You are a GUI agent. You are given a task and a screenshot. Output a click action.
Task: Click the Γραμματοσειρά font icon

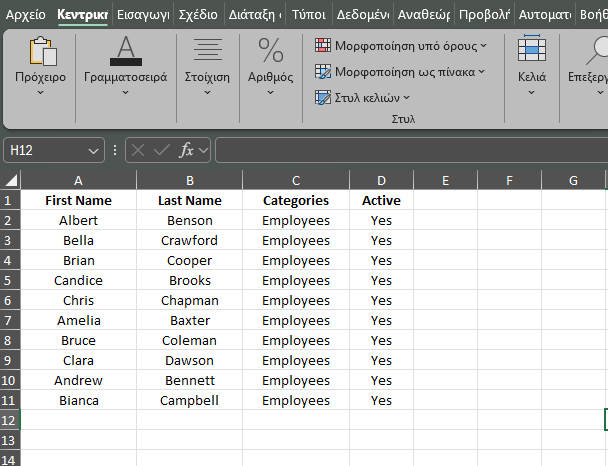tap(125, 50)
